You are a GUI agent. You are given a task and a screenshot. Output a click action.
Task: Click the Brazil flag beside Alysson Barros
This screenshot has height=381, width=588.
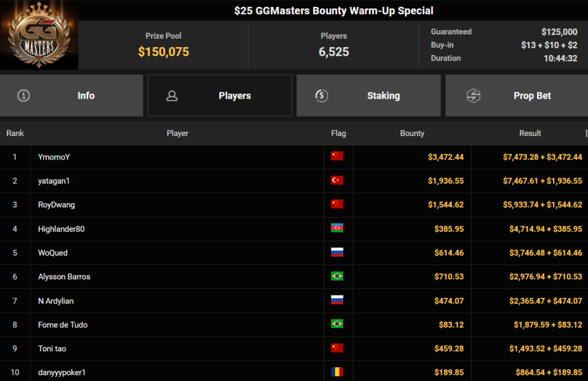[x=337, y=277]
